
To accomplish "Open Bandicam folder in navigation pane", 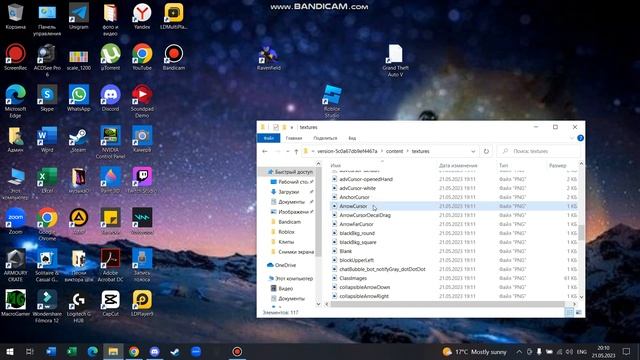I will 289,222.
